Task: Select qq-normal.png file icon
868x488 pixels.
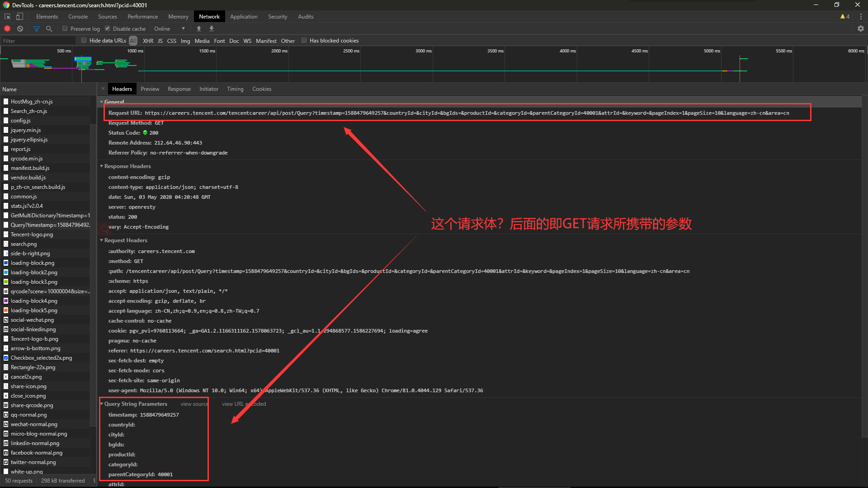Action: pyautogui.click(x=6, y=415)
